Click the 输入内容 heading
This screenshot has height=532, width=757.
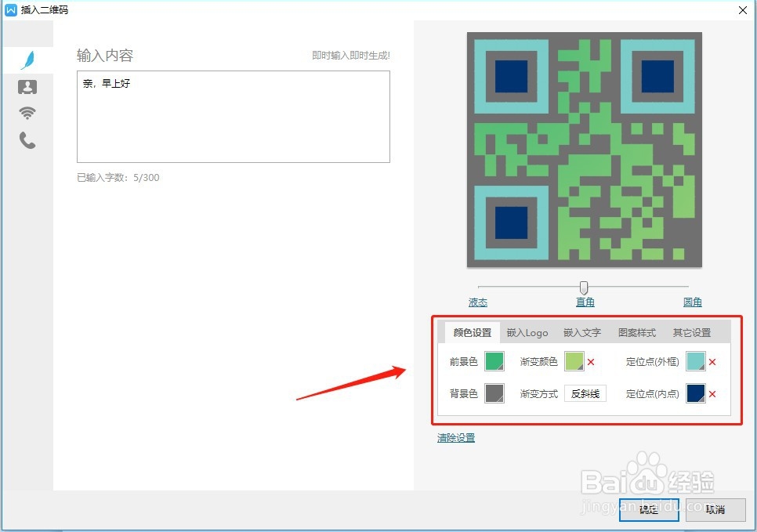tap(105, 56)
